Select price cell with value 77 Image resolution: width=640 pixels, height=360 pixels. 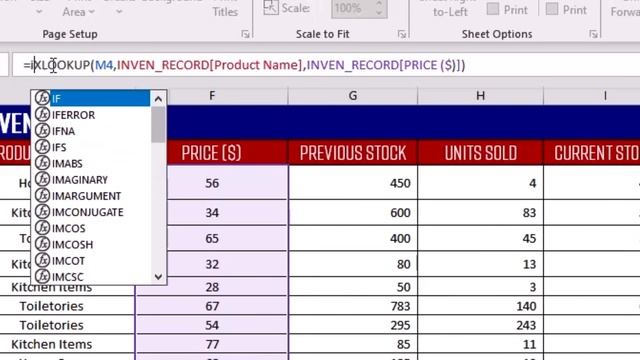[x=212, y=344]
